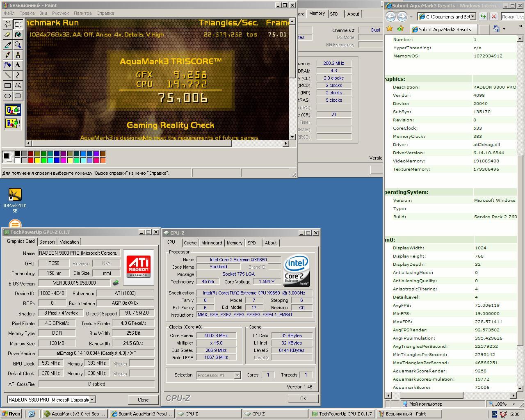Click the AquamarkScore value 75006 in IE
Viewport: 525px width, 420px height.
(482, 387)
